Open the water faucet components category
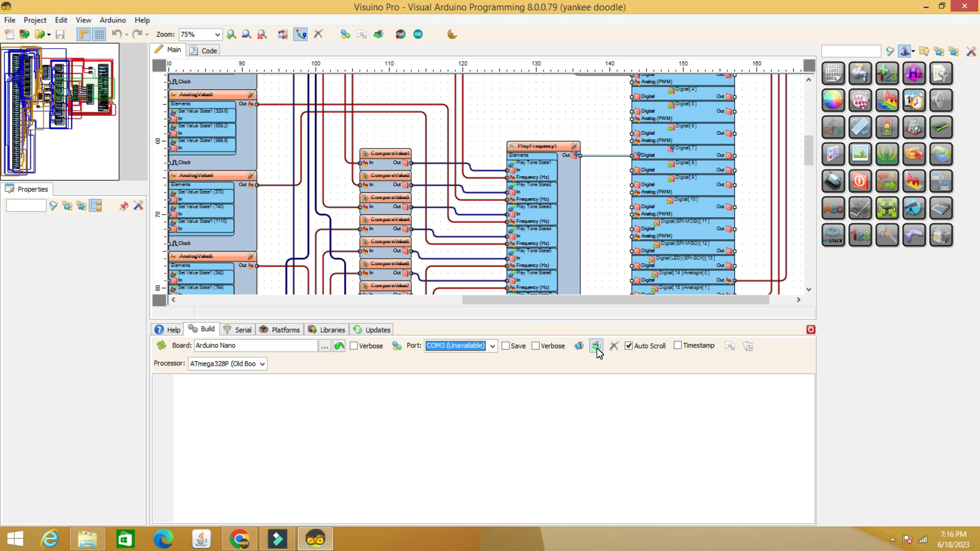Image resolution: width=980 pixels, height=551 pixels. [860, 73]
